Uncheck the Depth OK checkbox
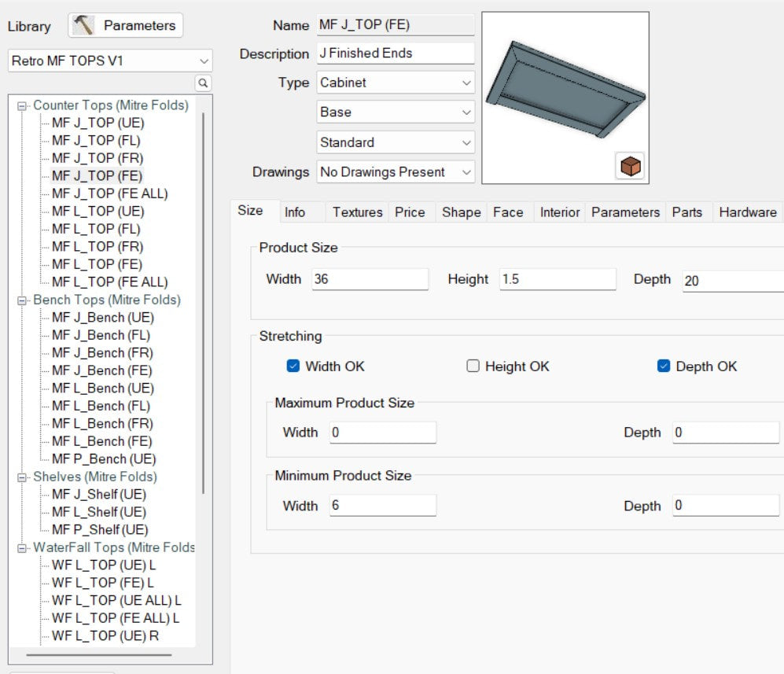Image resolution: width=784 pixels, height=674 pixels. [664, 366]
